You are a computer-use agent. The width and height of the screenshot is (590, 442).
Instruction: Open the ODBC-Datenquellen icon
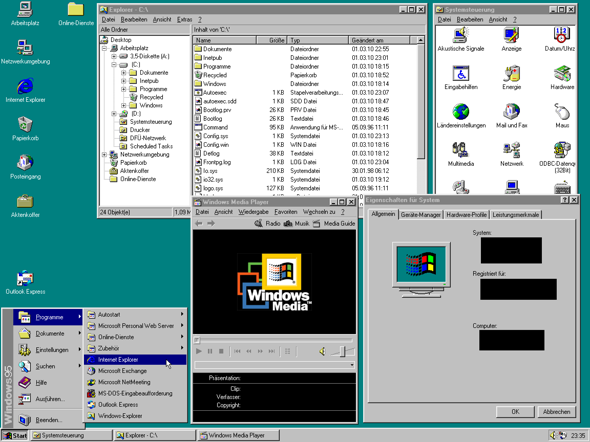click(x=559, y=157)
